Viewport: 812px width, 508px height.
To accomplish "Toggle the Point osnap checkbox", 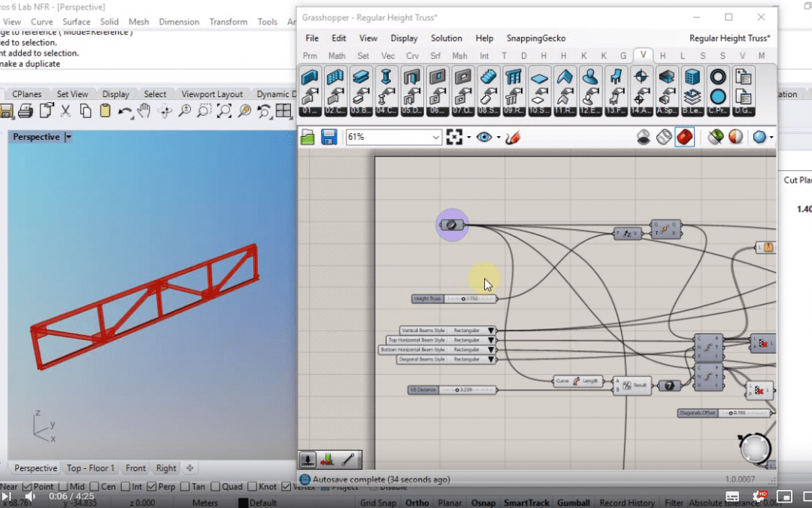I will click(28, 487).
